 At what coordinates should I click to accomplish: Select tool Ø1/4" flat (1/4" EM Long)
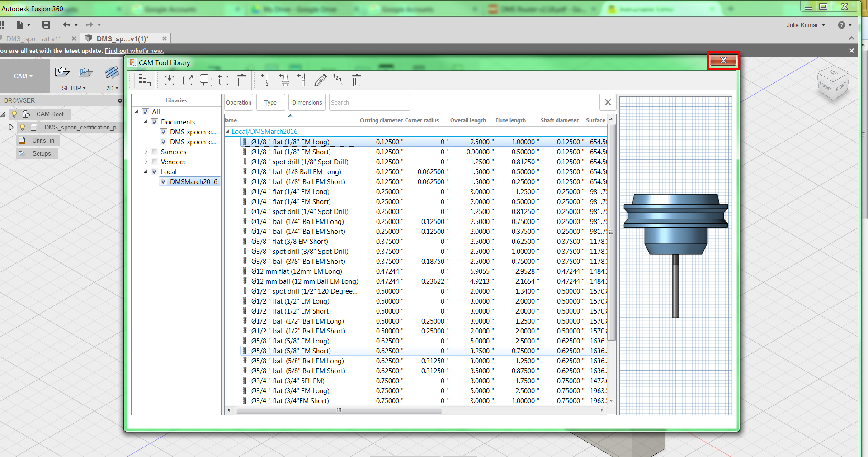click(x=290, y=191)
